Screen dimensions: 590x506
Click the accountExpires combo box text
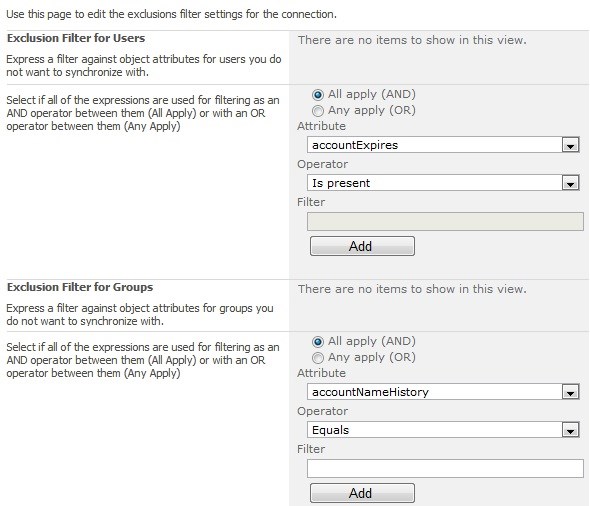click(355, 145)
